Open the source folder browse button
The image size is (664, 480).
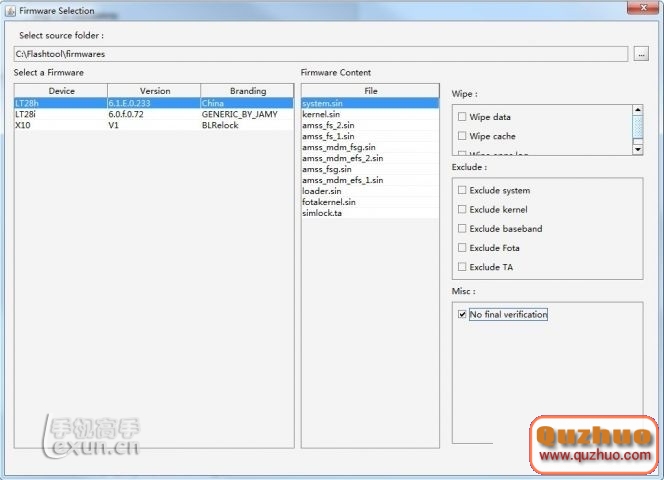click(x=641, y=54)
